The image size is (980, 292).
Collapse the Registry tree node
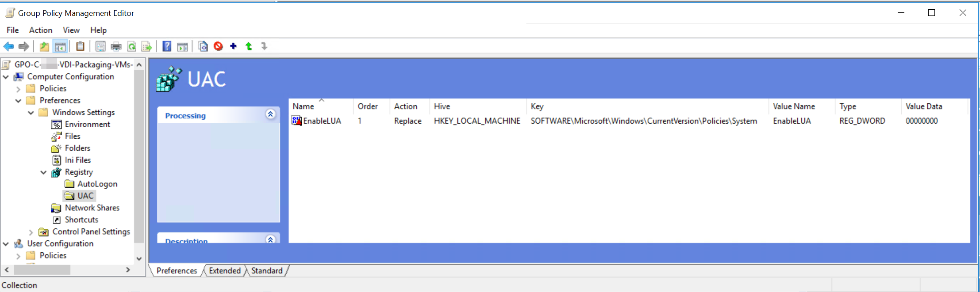[x=43, y=172]
